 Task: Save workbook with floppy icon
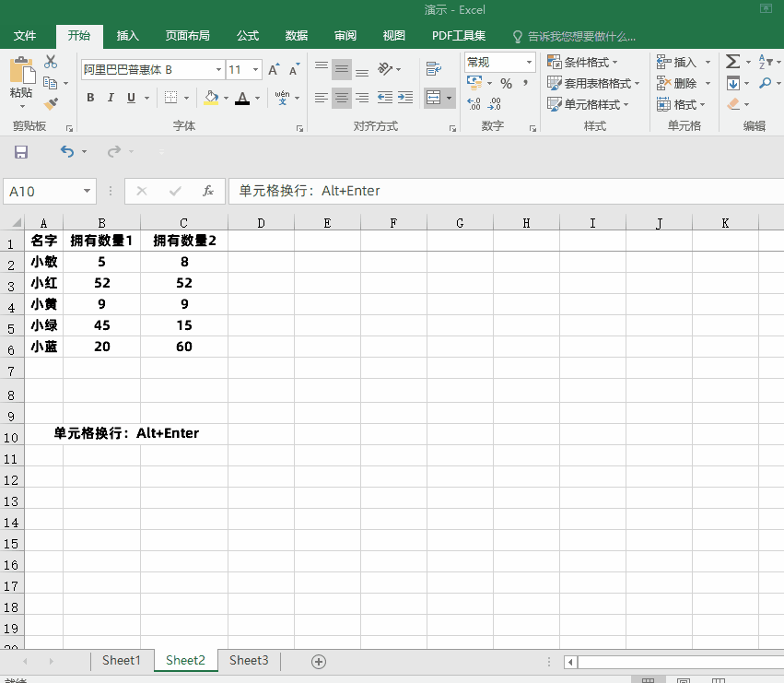click(x=21, y=151)
